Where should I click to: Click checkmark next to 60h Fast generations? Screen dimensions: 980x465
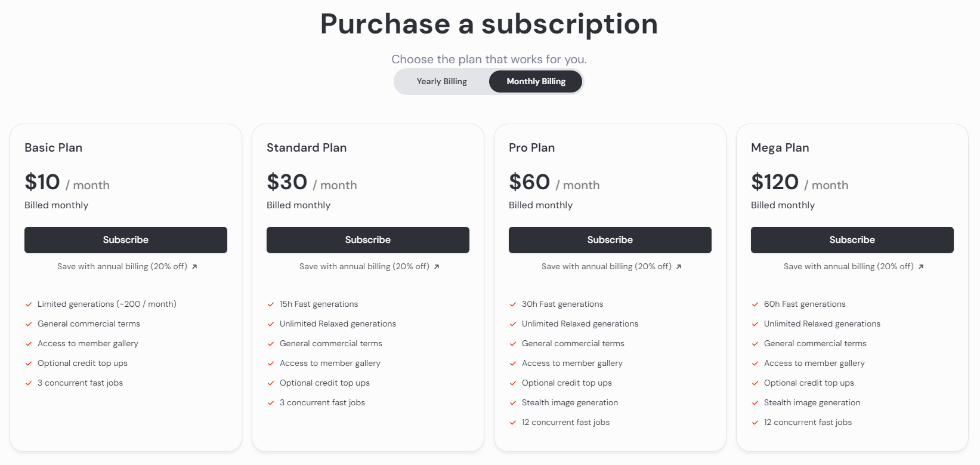coord(755,304)
